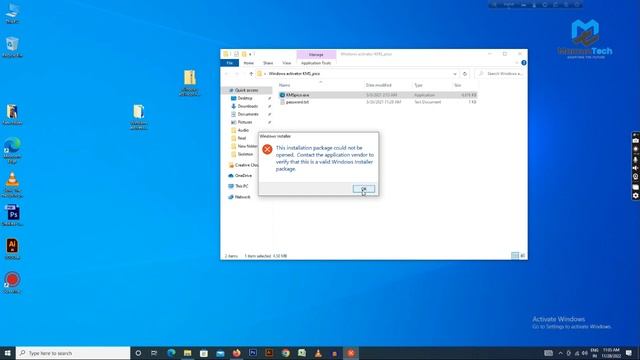Screen dimensions: 640x360
Task: Open Network in navigation pane
Action: (242, 197)
